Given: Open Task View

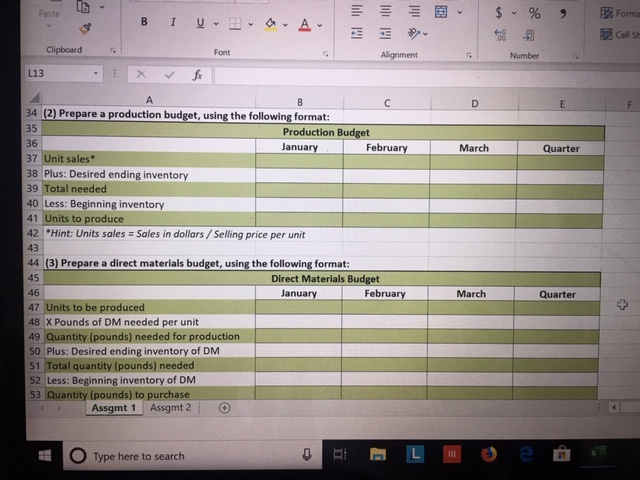Looking at the screenshot, I should 340,454.
